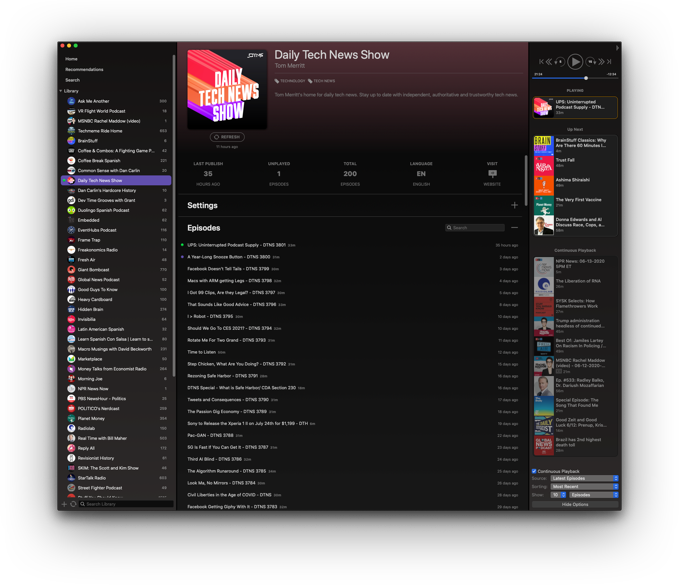Click the TECHNOLOGY tag
Viewport: 679px width, 585px height.
point(290,81)
